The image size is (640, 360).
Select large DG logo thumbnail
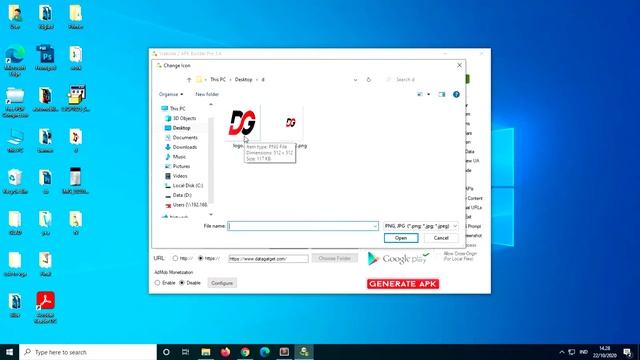coord(242,122)
